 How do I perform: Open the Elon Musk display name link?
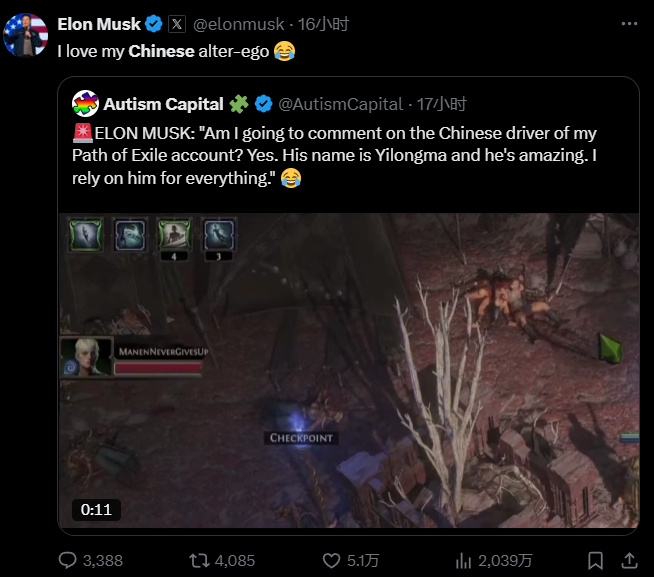pos(99,24)
